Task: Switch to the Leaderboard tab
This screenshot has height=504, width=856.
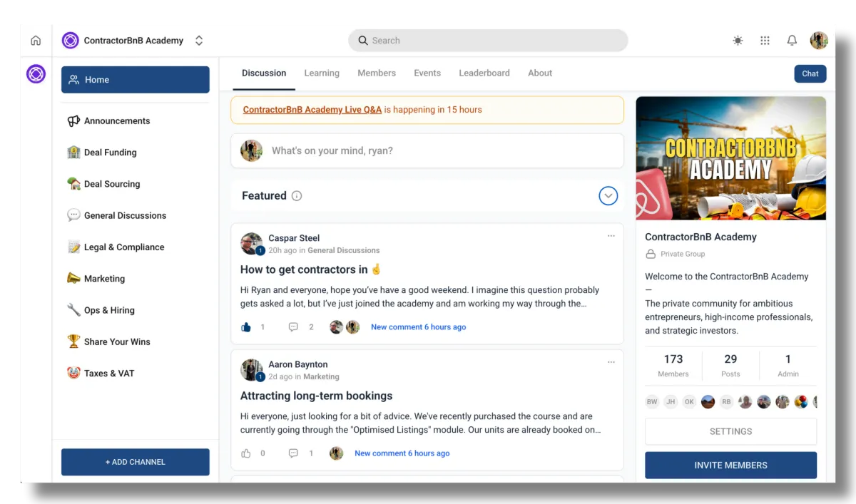Action: pyautogui.click(x=484, y=73)
